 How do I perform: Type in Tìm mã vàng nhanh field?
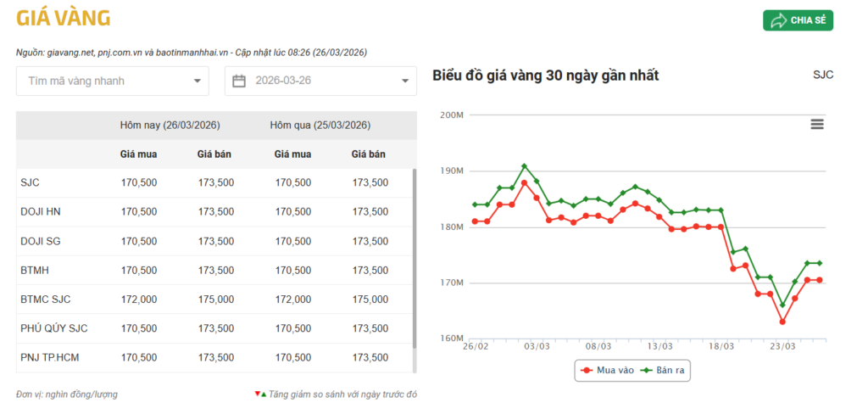click(102, 81)
